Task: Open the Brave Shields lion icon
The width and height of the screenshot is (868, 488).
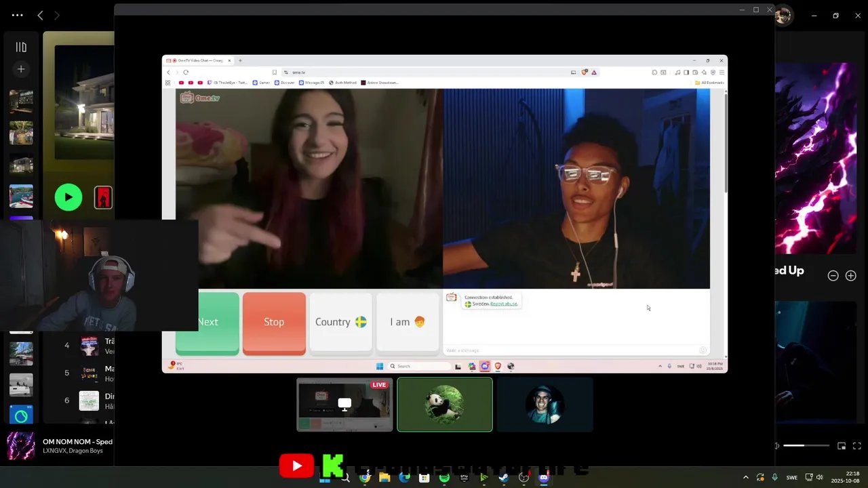Action: tap(585, 73)
